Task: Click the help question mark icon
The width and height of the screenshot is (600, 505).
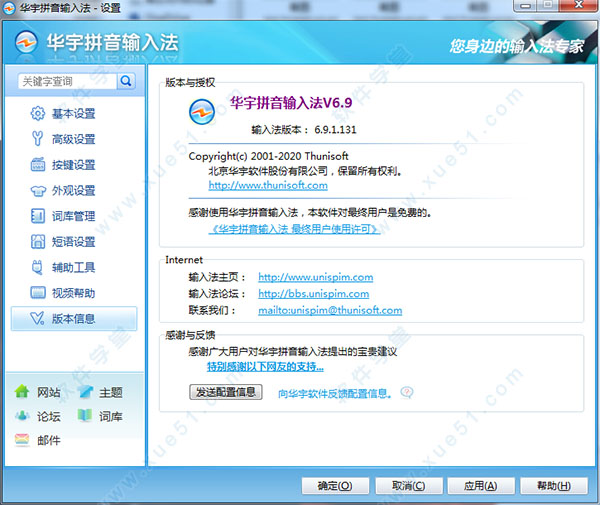Action: click(x=407, y=392)
